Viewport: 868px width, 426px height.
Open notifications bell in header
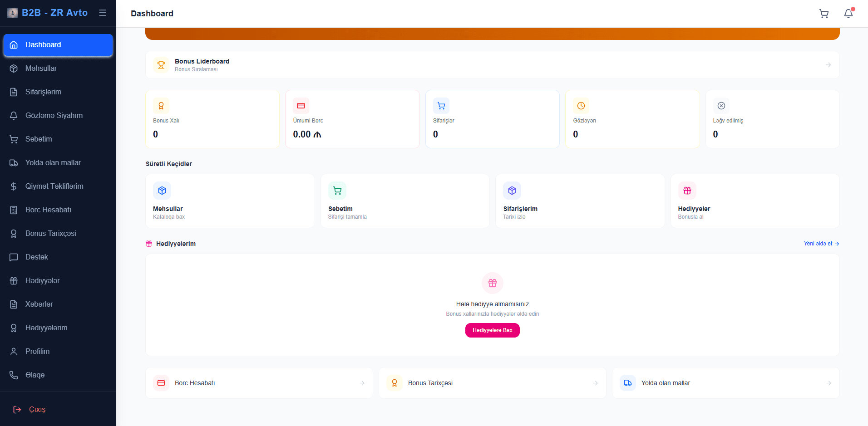[x=848, y=14]
